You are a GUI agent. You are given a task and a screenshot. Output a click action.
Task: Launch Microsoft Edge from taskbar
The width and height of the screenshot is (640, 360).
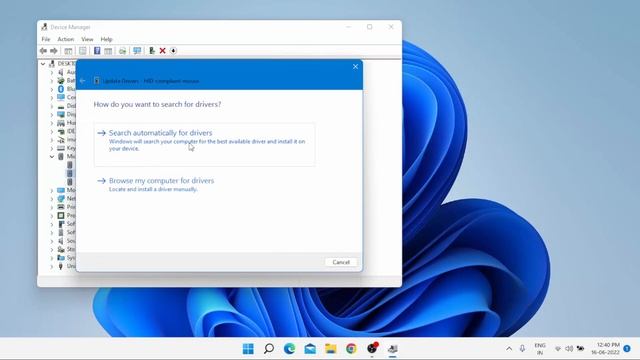(289, 349)
